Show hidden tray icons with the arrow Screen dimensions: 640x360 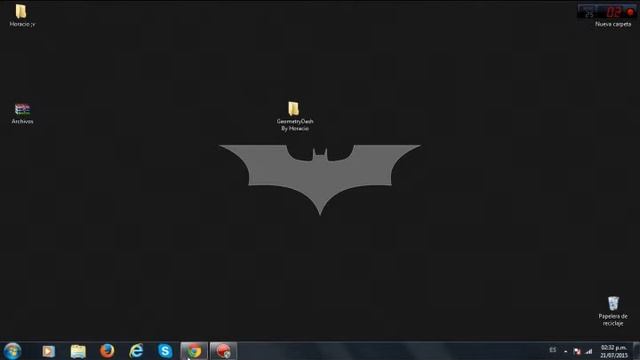[565, 351]
